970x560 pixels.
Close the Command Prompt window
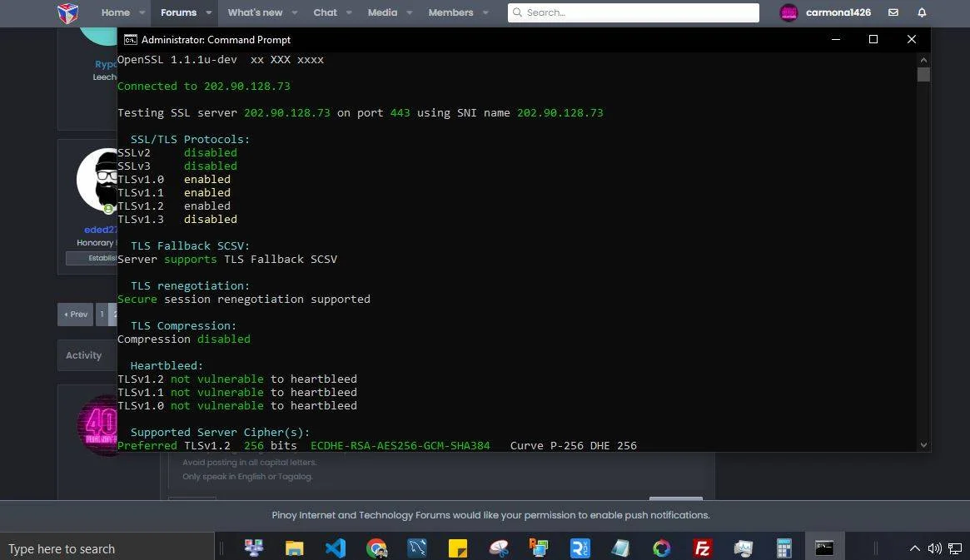911,39
